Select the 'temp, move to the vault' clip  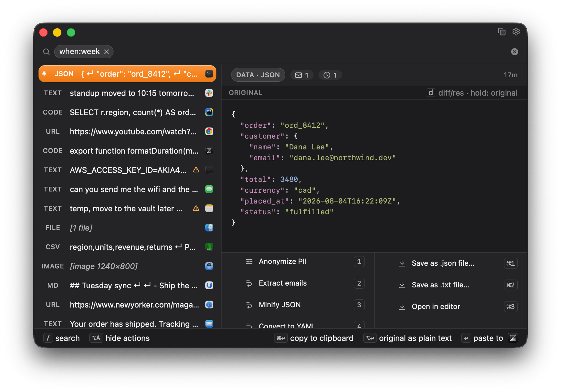pos(127,208)
